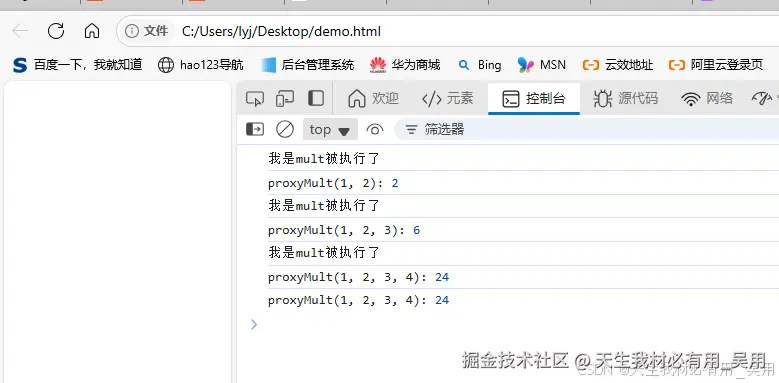This screenshot has width=779, height=383.
Task: Clear the console output
Action: 285,130
